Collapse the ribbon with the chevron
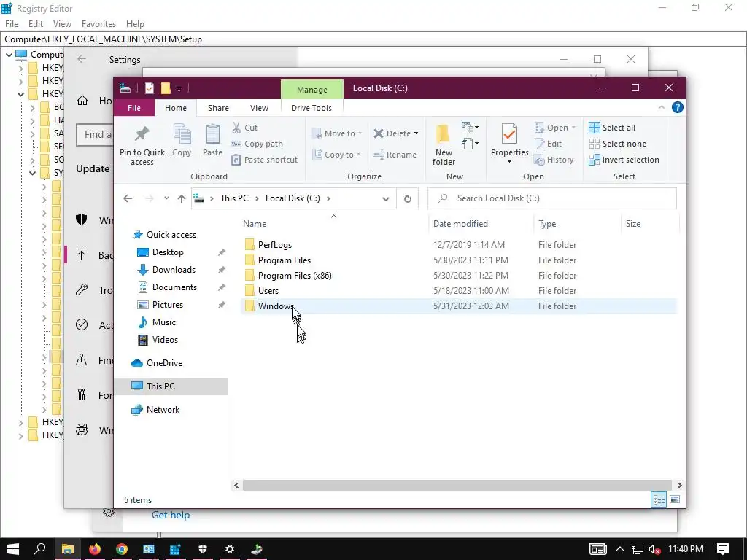Viewport: 747px width, 560px height. pos(661,108)
